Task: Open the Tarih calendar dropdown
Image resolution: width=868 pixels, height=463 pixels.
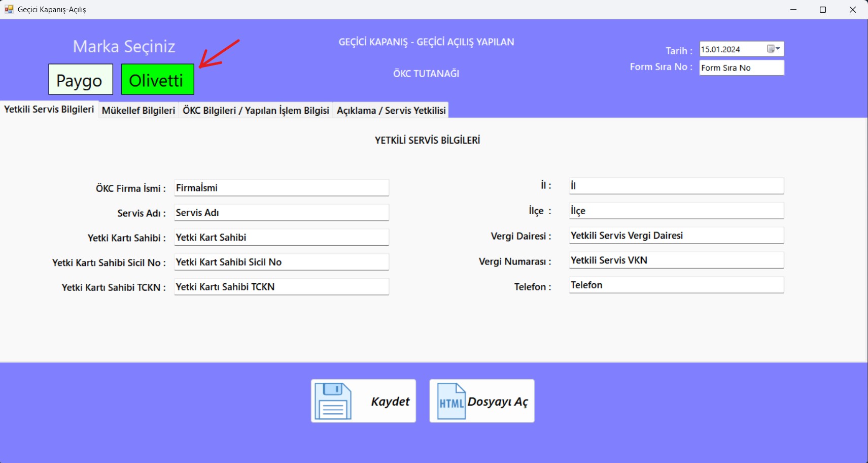Action: tap(774, 49)
